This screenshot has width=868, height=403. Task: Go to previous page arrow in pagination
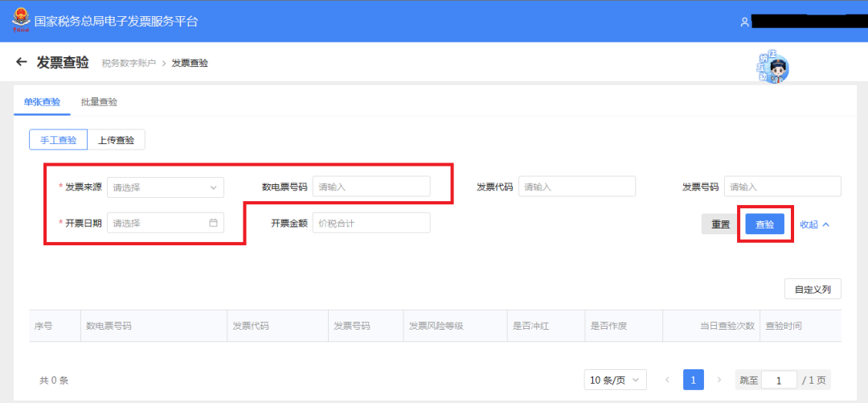[667, 380]
